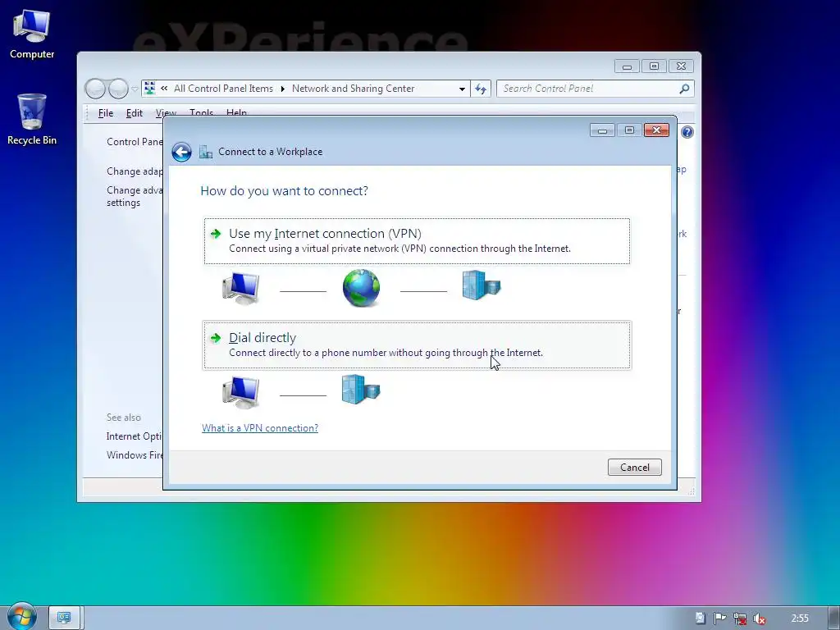Click the Control Panel icon in address bar

click(x=150, y=89)
